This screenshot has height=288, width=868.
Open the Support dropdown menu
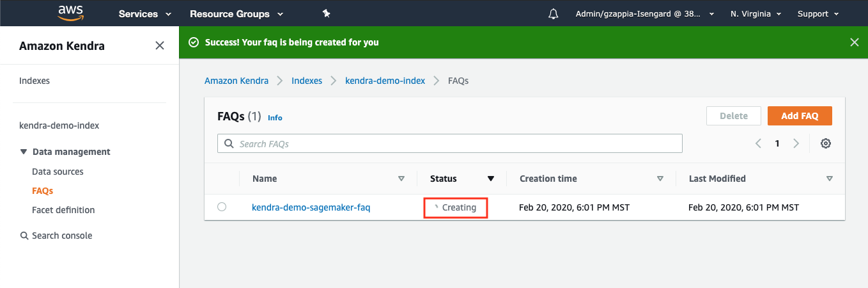tap(818, 13)
